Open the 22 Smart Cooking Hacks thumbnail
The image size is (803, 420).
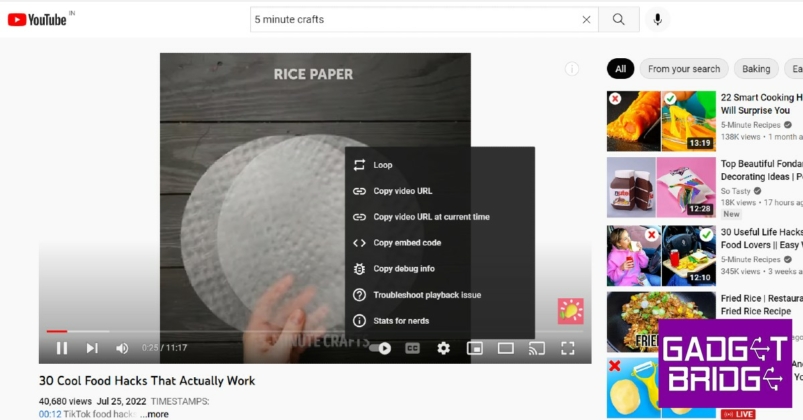click(x=661, y=121)
